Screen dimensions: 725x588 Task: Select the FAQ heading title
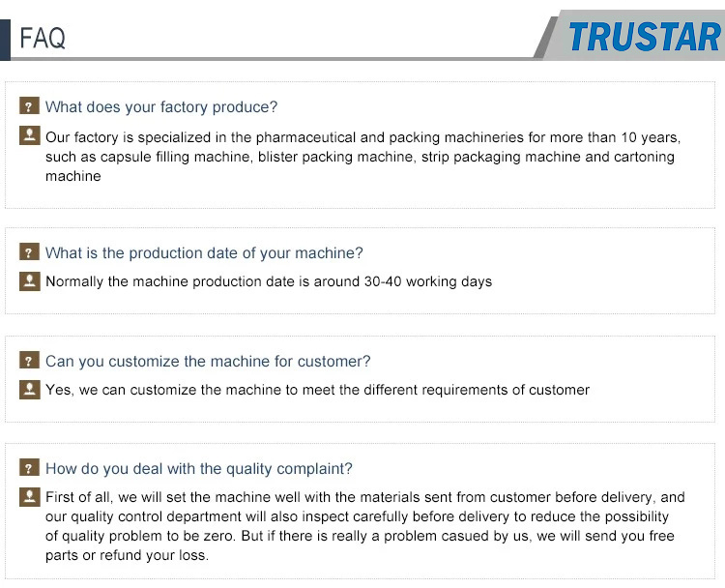[x=43, y=38]
